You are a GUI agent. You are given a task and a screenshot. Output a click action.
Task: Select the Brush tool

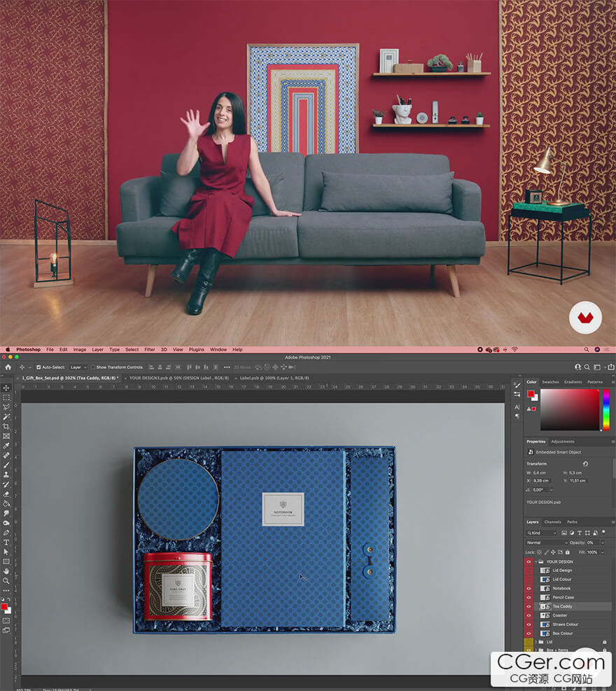click(x=6, y=465)
